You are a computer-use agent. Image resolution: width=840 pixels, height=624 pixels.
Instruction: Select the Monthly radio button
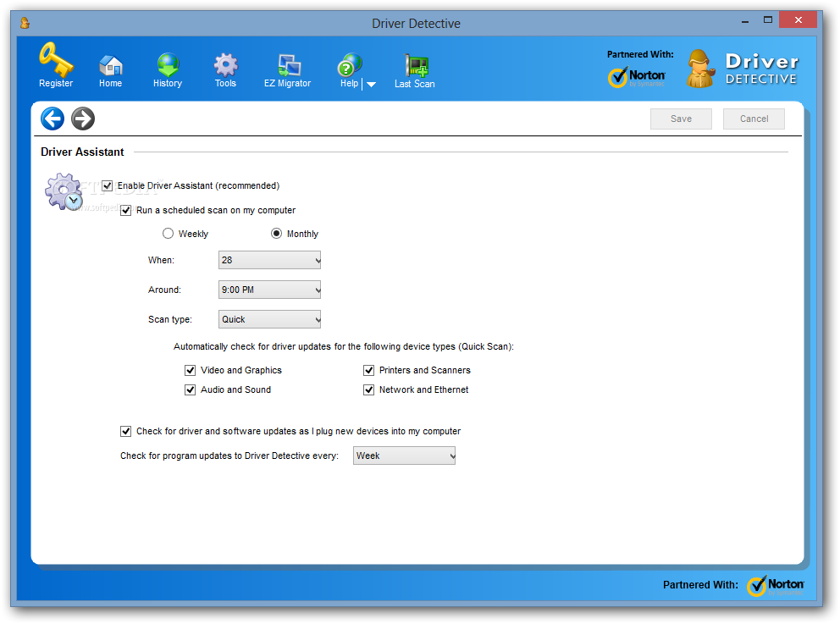point(276,234)
